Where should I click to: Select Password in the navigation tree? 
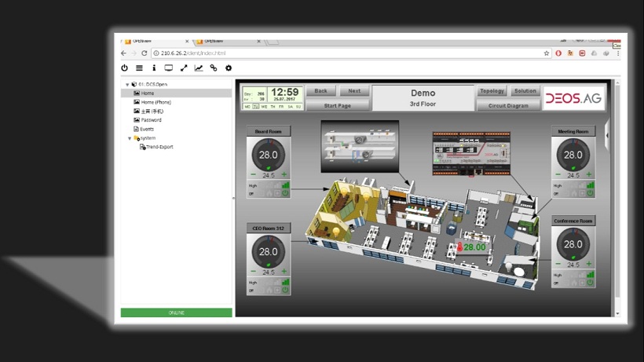(x=151, y=120)
